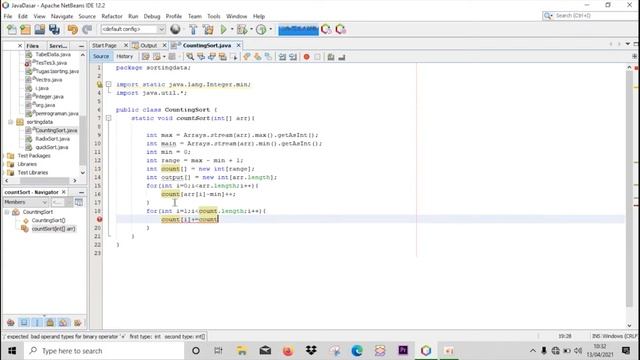Toggle Highlight Search in editor toolbar
640x360 pixels.
pos(222,57)
